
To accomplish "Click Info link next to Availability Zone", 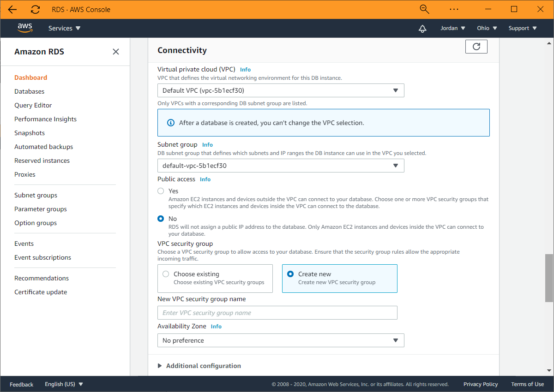I will pos(216,327).
